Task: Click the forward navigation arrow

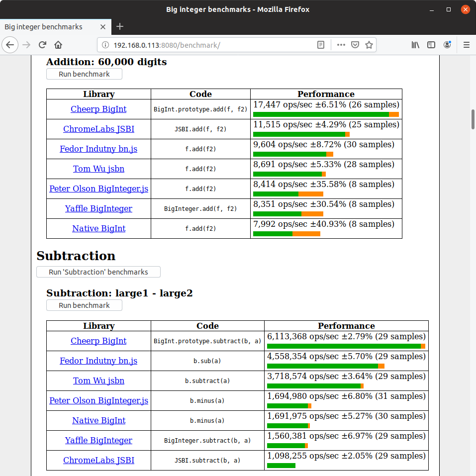Action: 26,45
